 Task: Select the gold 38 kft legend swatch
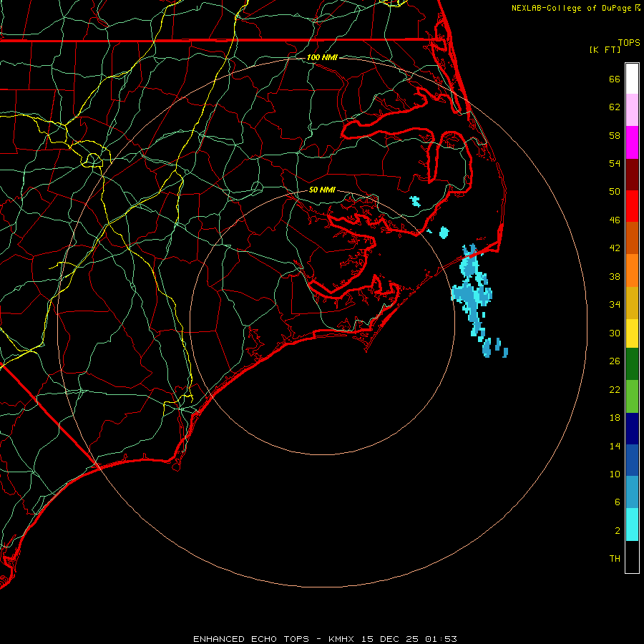[x=632, y=303]
